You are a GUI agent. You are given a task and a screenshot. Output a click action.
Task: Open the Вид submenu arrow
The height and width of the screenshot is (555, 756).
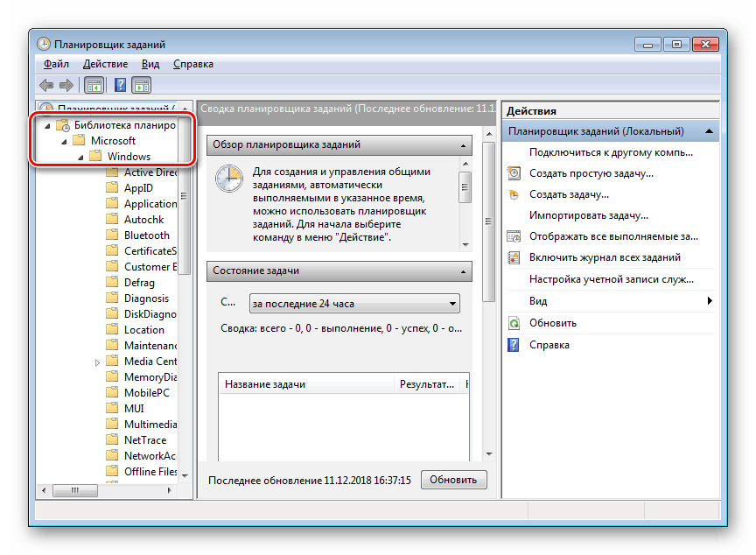point(710,301)
